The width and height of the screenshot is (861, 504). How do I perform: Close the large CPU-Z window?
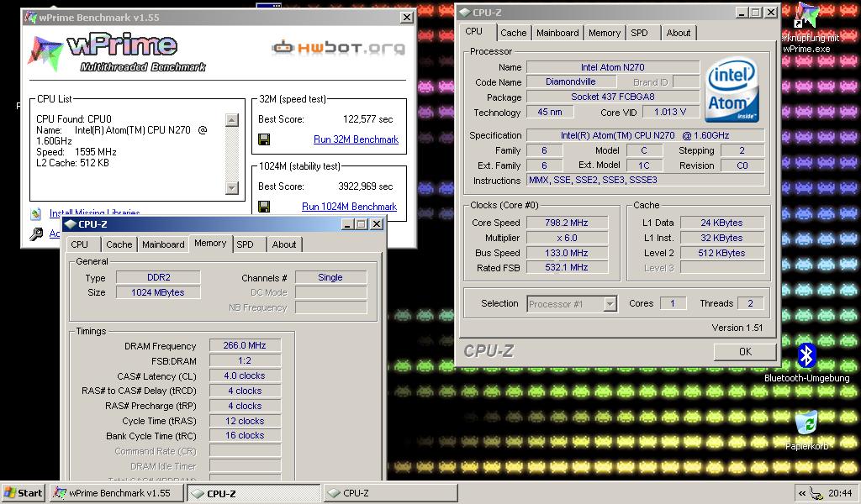(x=770, y=12)
